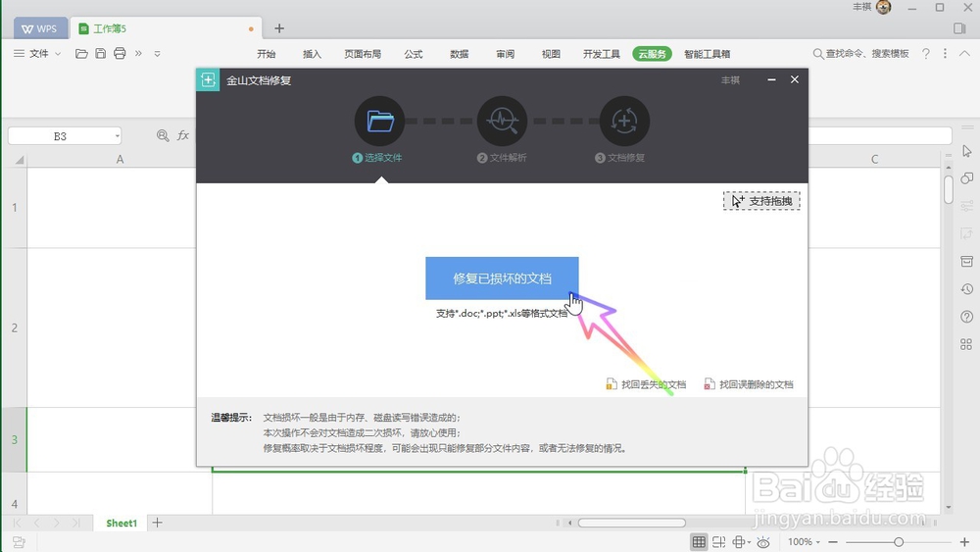Screen dimensions: 980x552
Task: Open the 视图 ribbon tab
Action: pyautogui.click(x=551, y=54)
